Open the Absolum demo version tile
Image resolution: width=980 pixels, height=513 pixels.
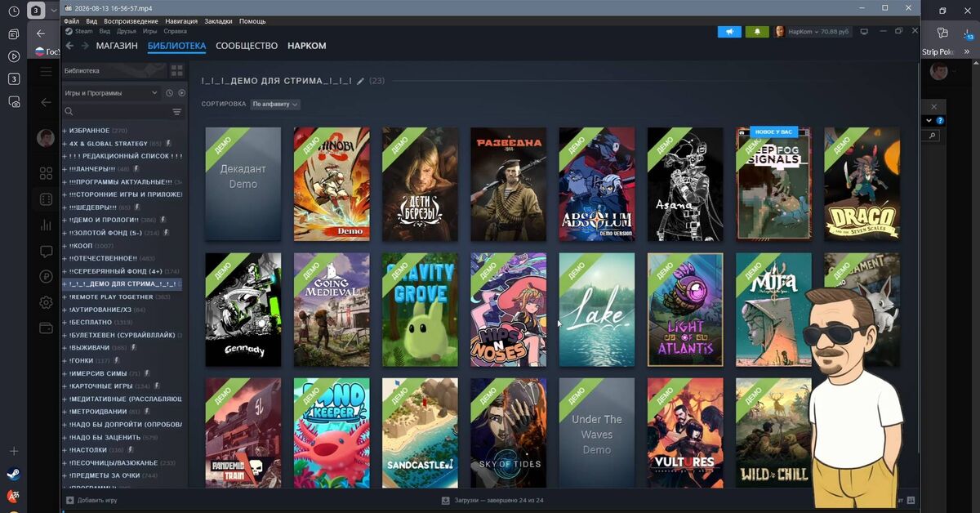(x=596, y=184)
